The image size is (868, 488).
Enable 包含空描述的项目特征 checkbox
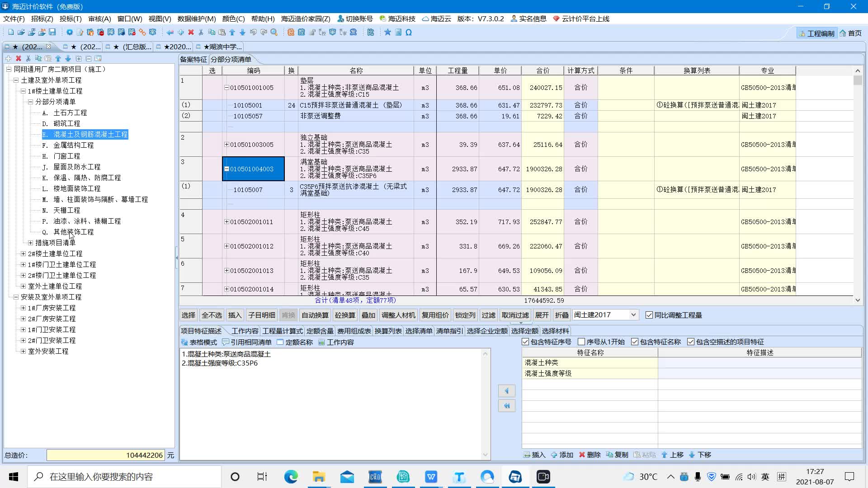[693, 342]
